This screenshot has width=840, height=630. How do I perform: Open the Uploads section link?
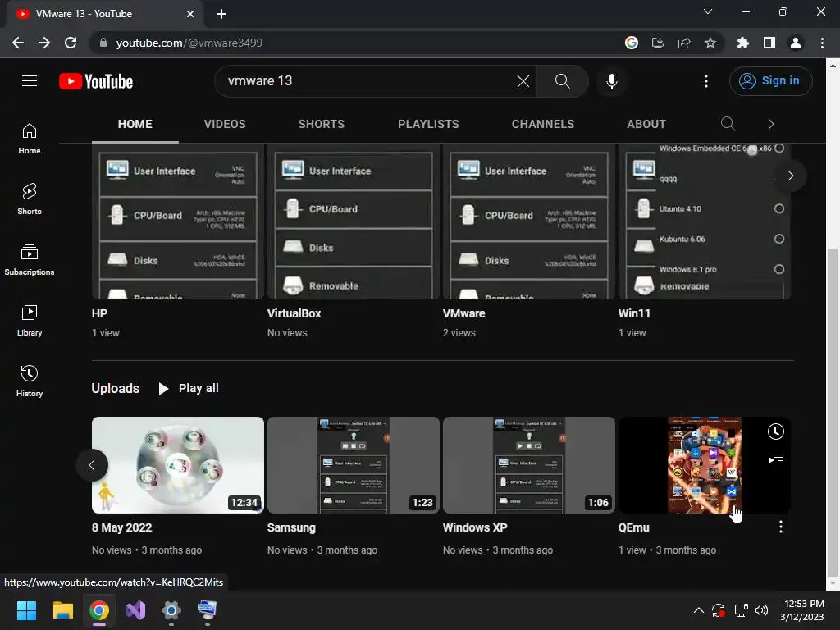click(115, 388)
